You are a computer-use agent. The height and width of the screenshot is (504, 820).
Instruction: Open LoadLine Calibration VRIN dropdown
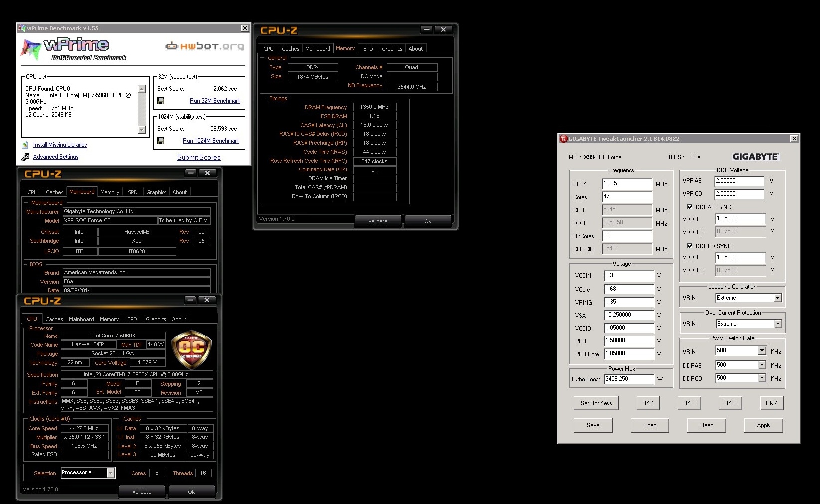777,298
